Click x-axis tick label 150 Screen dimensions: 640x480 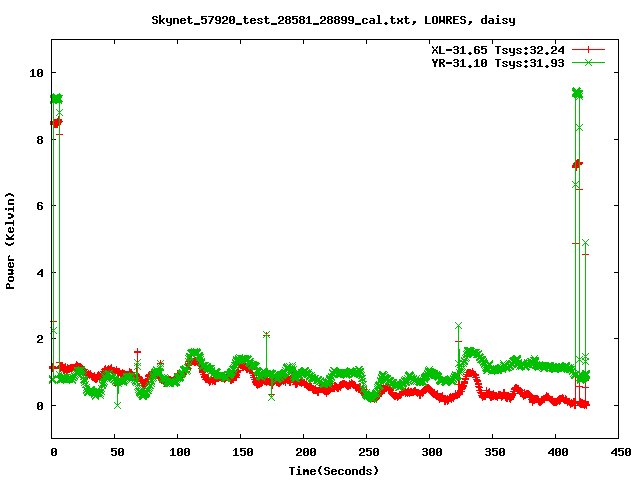click(x=243, y=452)
